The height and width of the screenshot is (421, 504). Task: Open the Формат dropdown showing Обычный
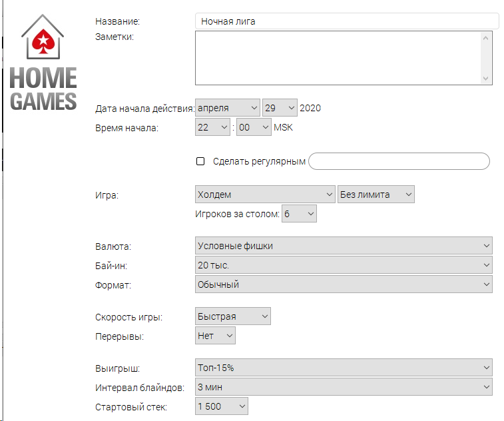pyautogui.click(x=344, y=284)
